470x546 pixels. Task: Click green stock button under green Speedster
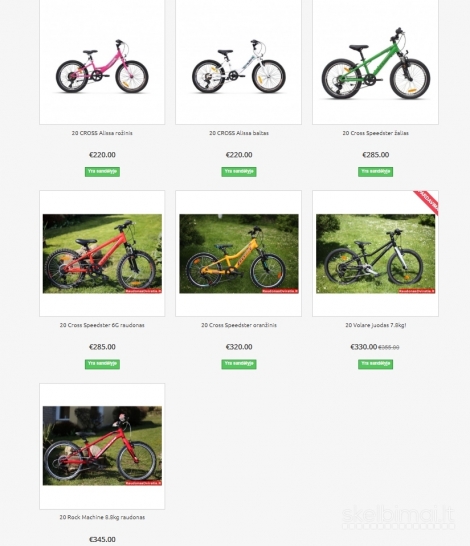click(375, 172)
